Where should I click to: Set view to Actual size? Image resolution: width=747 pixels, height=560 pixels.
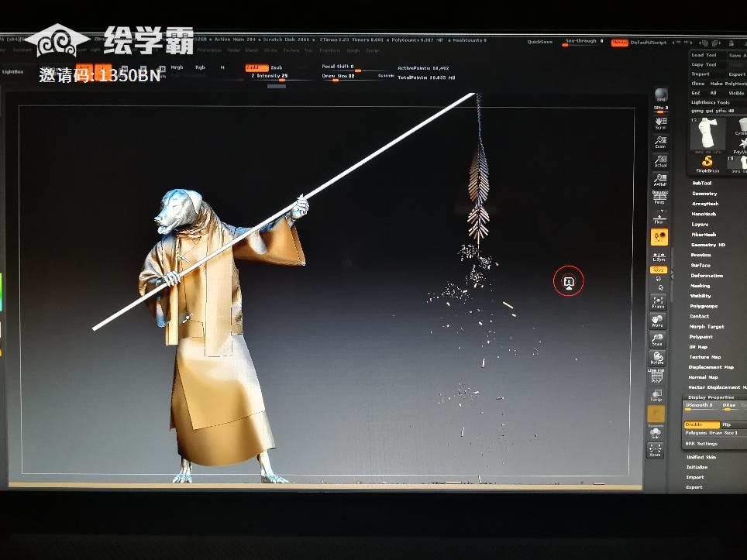[x=660, y=161]
